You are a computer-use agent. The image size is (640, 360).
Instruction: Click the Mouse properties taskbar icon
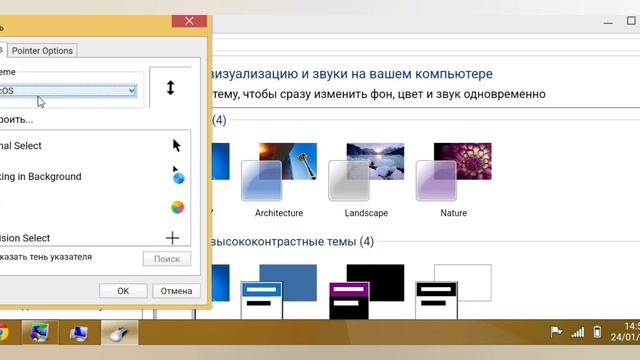(119, 333)
